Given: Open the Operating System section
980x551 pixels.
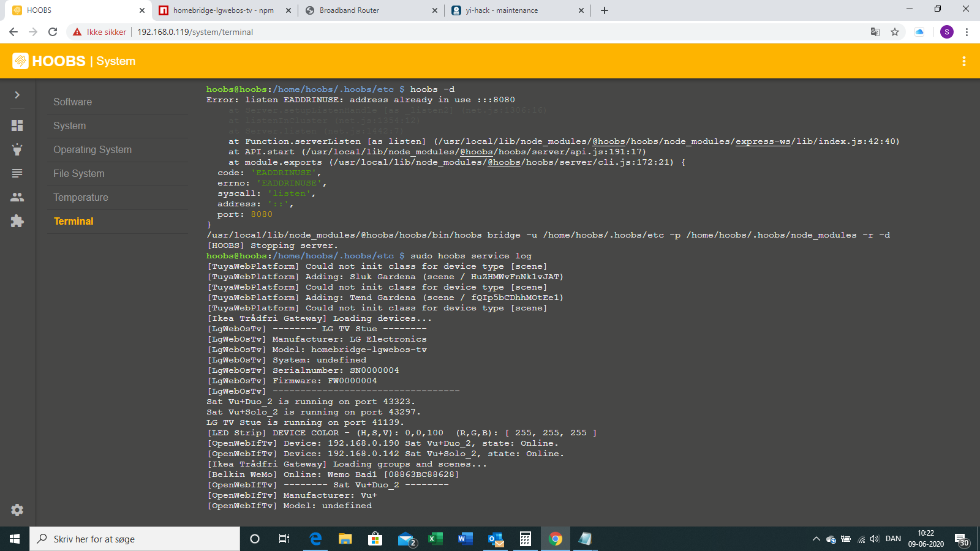Looking at the screenshot, I should 118,150.
